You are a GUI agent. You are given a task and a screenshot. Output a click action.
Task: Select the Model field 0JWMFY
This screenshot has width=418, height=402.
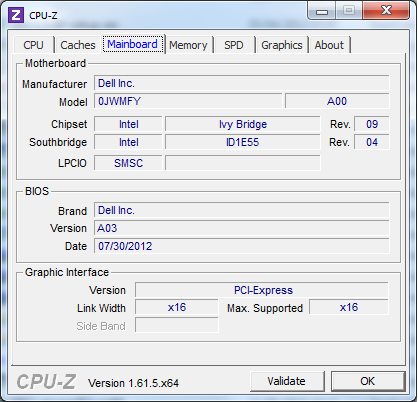(188, 101)
